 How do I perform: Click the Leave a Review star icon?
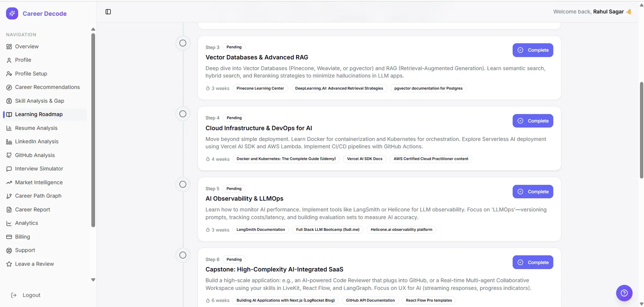[9, 264]
